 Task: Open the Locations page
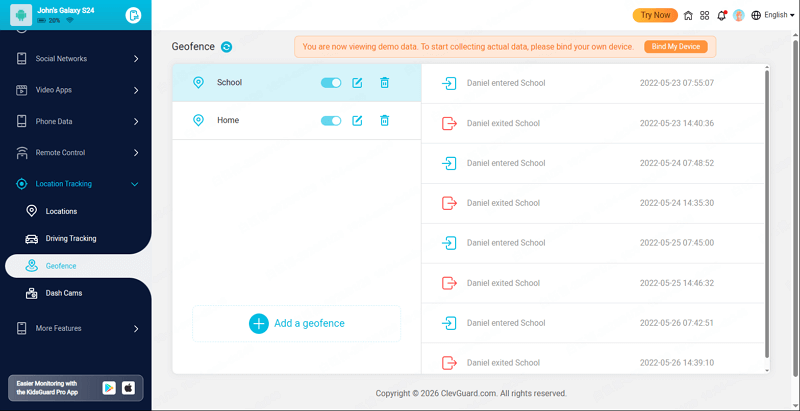[61, 211]
